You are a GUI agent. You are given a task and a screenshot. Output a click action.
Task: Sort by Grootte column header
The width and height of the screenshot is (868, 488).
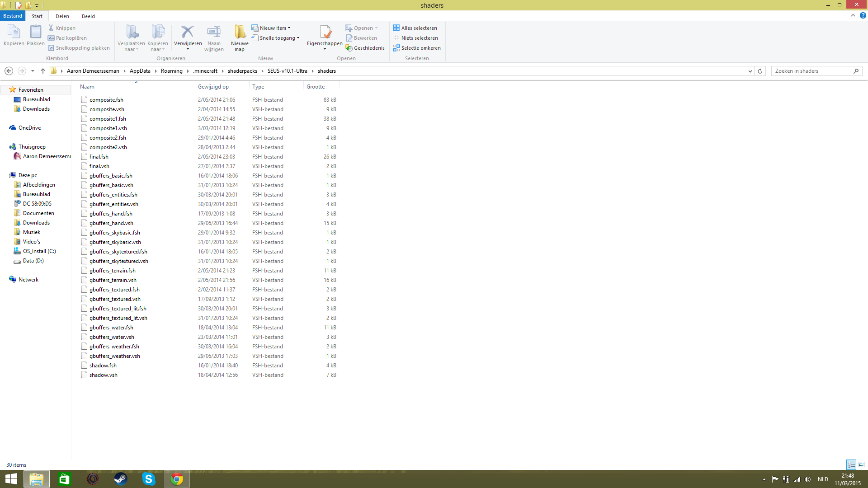click(x=321, y=87)
